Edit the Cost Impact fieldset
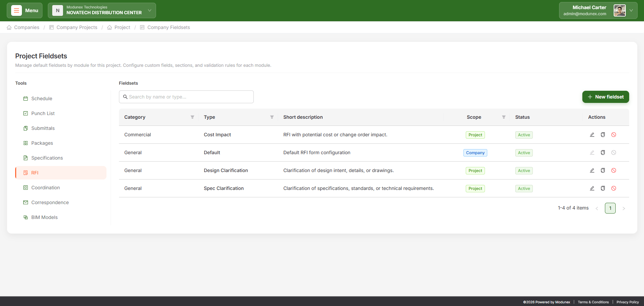The image size is (644, 306). [x=592, y=135]
